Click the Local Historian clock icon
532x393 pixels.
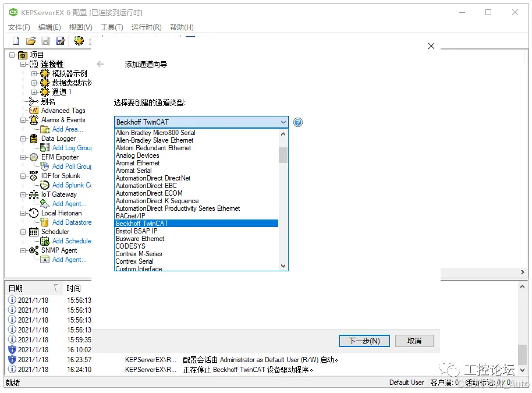pyautogui.click(x=34, y=213)
